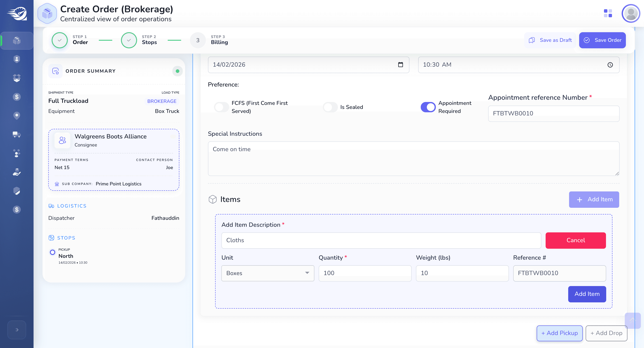Open the shield icon in sidebar
The image size is (644, 348).
click(17, 191)
